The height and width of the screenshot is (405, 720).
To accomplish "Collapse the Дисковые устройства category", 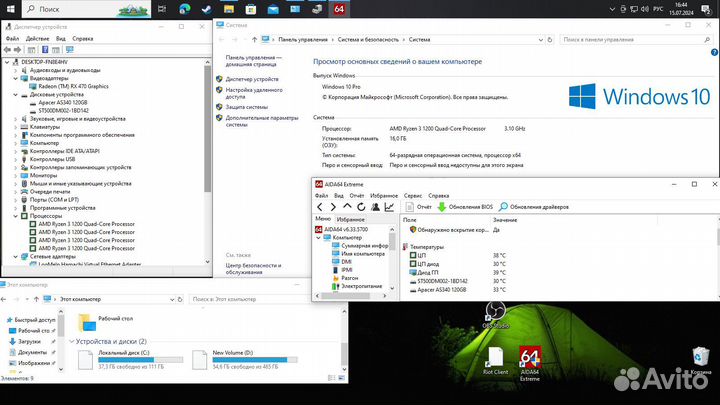I will pos(16,95).
